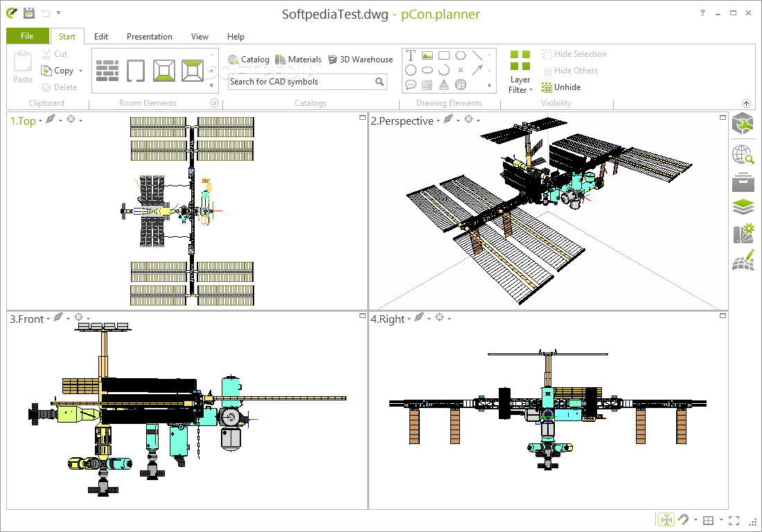
Task: Switch to the Start tab
Action: [67, 37]
